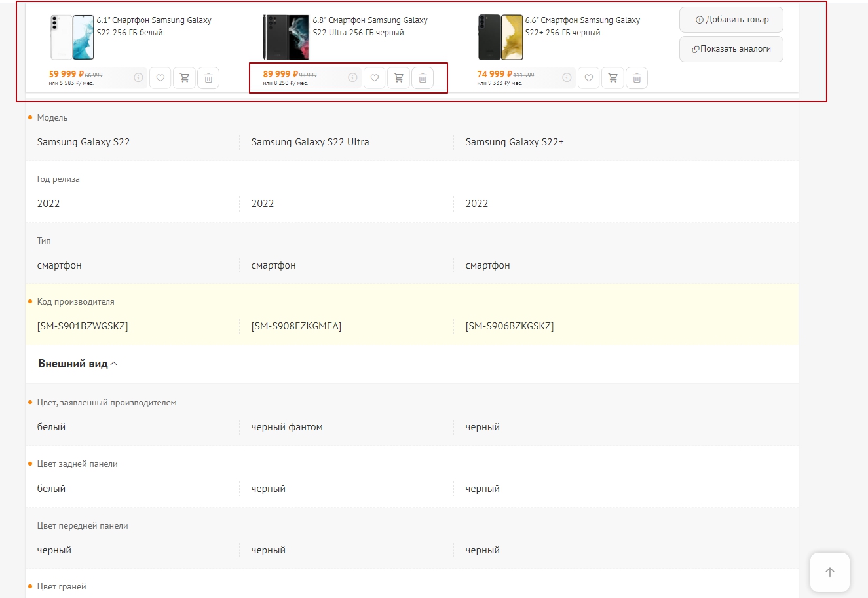Screen dimensions: 868x598
Task: Add Galaxy S22 white to cart
Action: [185, 78]
